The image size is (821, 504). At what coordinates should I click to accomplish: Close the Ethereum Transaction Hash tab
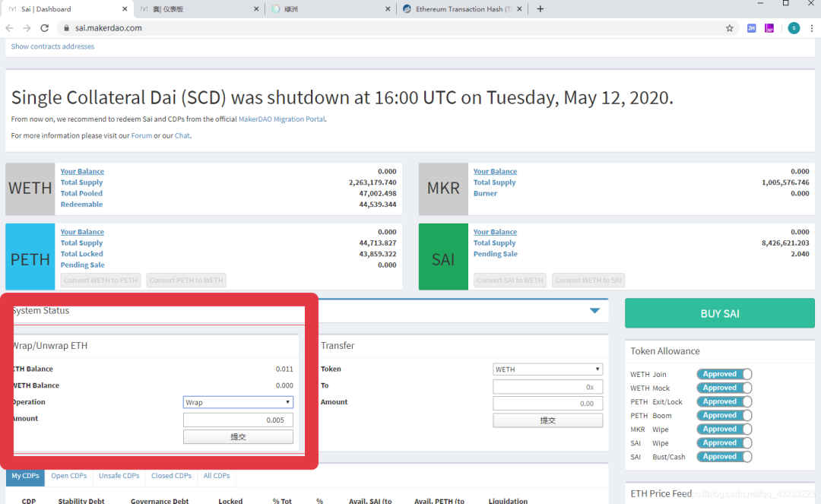[519, 9]
